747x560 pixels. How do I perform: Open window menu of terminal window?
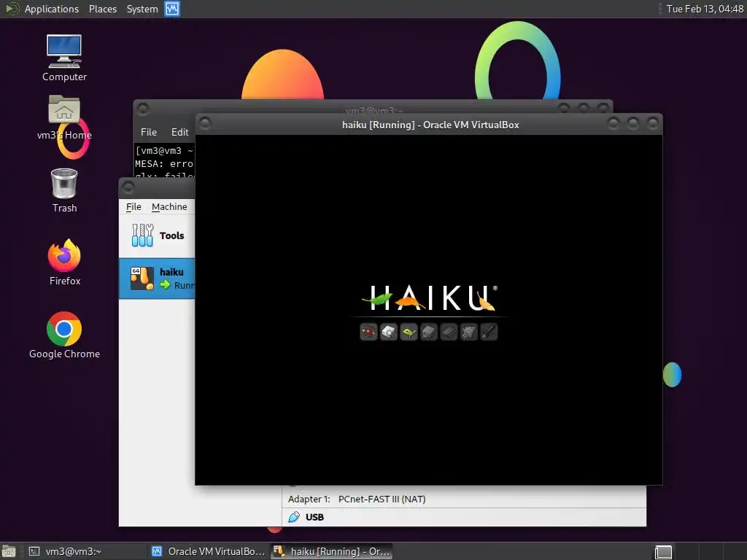pyautogui.click(x=143, y=109)
